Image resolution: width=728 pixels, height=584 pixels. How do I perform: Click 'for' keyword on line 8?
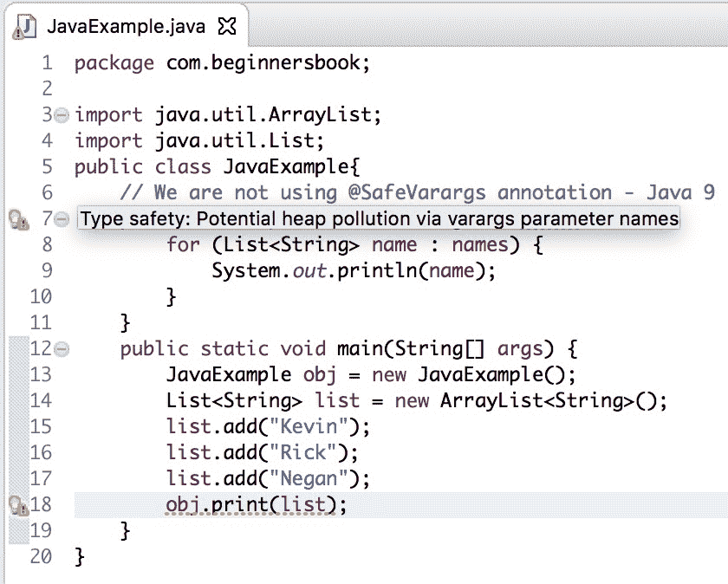(x=183, y=244)
